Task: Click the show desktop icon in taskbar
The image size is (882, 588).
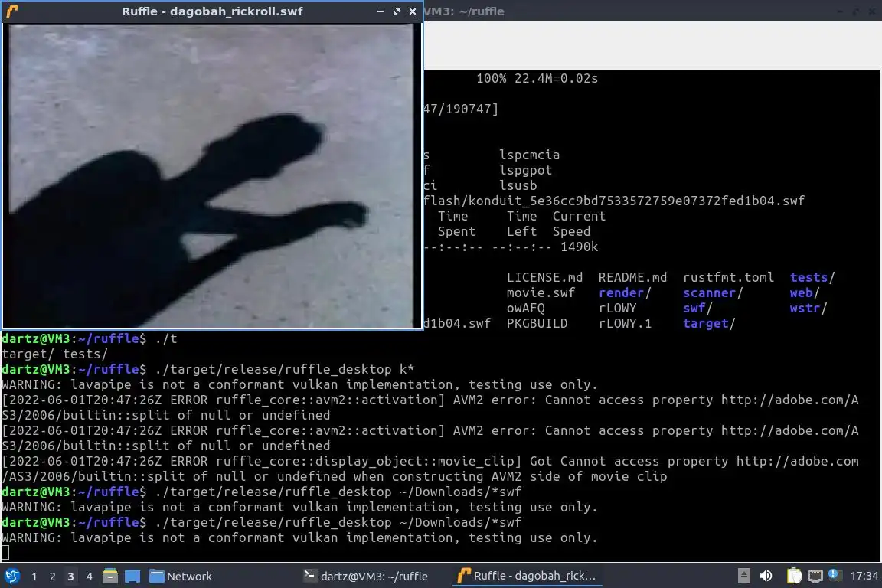Action: 132,577
